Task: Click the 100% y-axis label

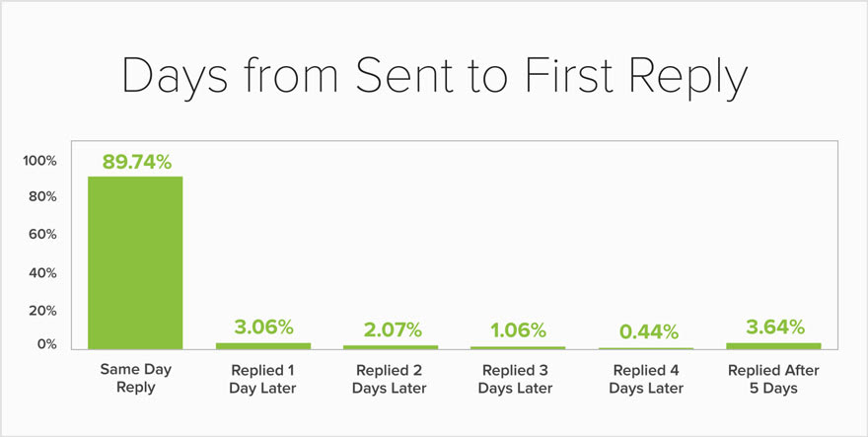Action: tap(40, 161)
